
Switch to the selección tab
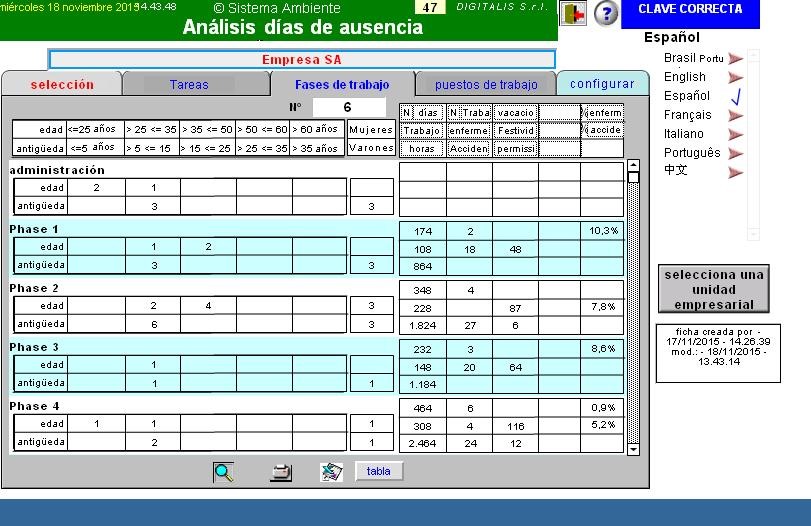62,84
